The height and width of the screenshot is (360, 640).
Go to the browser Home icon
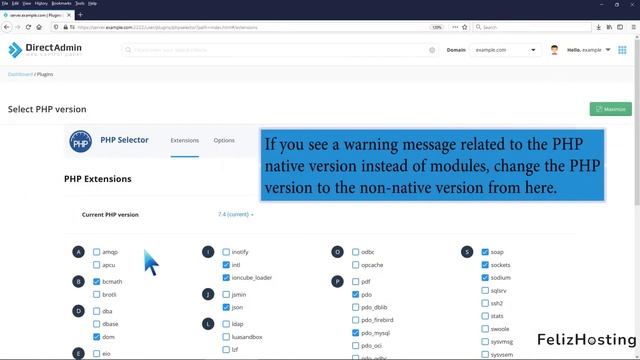[39, 27]
